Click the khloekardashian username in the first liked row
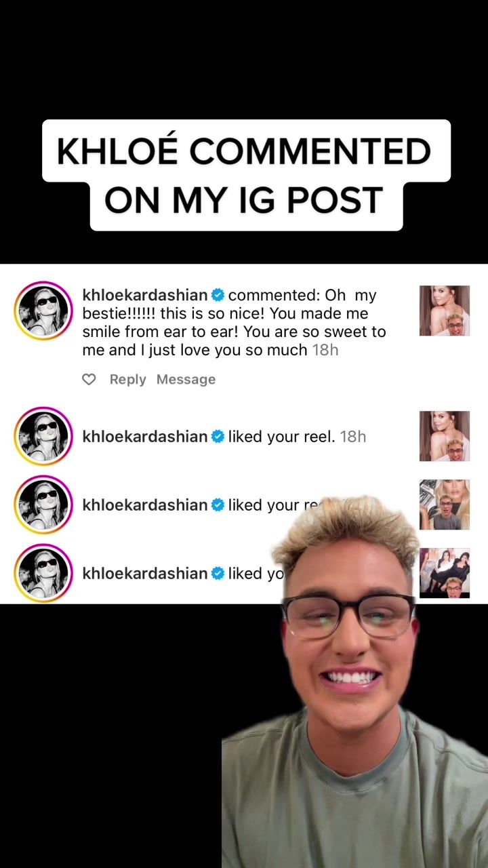The image size is (488, 868). tap(145, 437)
